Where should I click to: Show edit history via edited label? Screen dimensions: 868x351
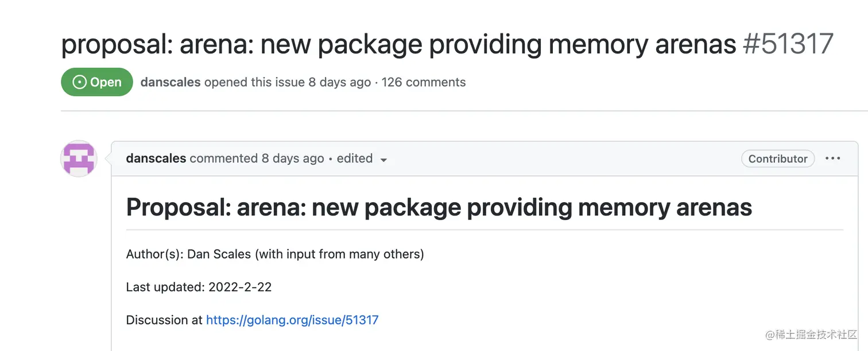(355, 159)
